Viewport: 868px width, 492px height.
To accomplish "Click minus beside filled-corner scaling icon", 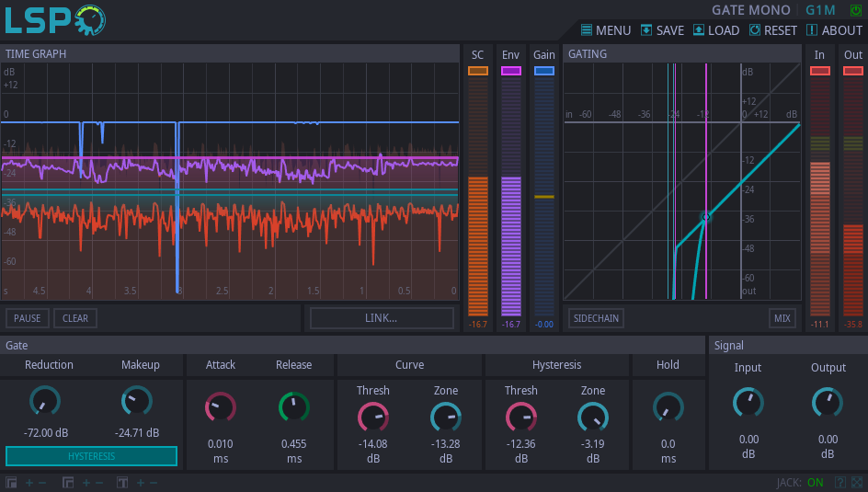I will [x=42, y=483].
